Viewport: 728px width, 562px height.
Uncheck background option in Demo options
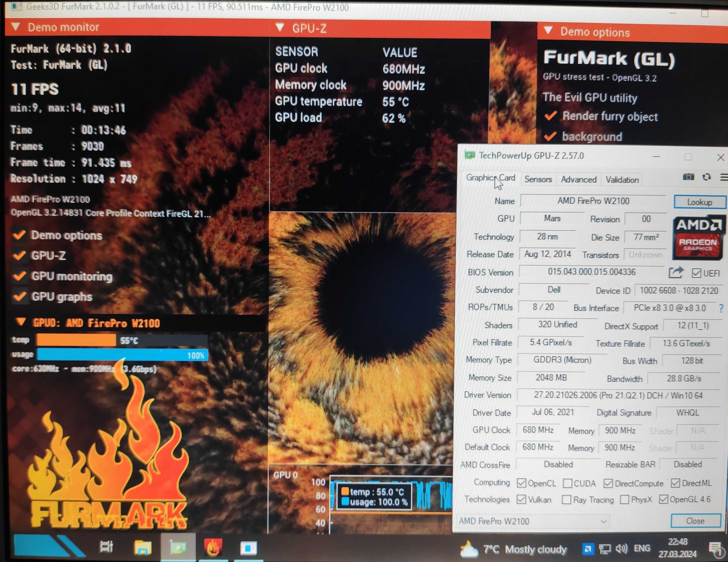[x=550, y=136]
